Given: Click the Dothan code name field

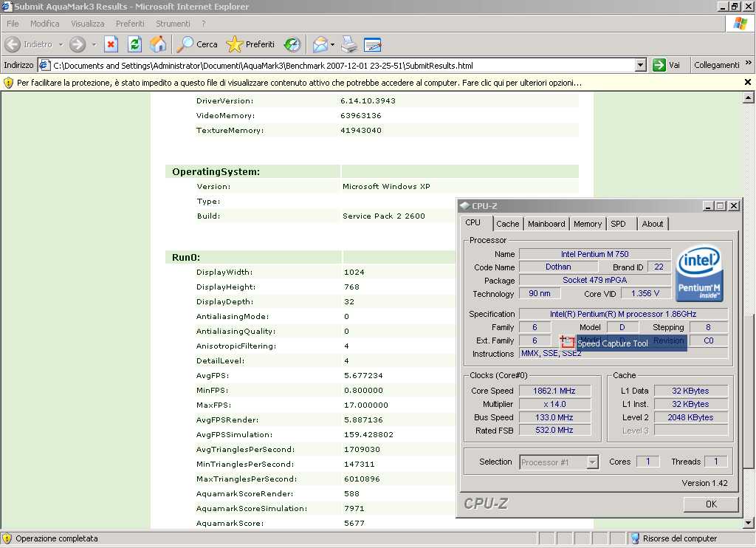Looking at the screenshot, I should [x=558, y=267].
